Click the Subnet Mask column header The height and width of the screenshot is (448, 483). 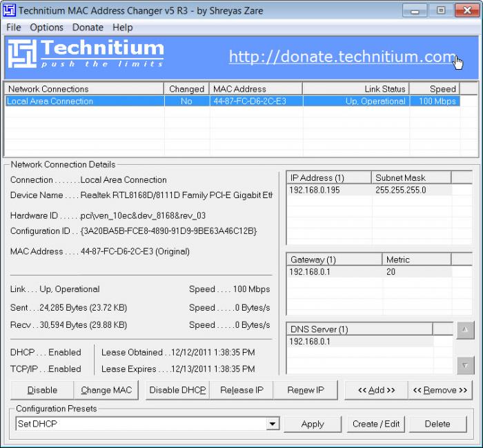pos(411,178)
